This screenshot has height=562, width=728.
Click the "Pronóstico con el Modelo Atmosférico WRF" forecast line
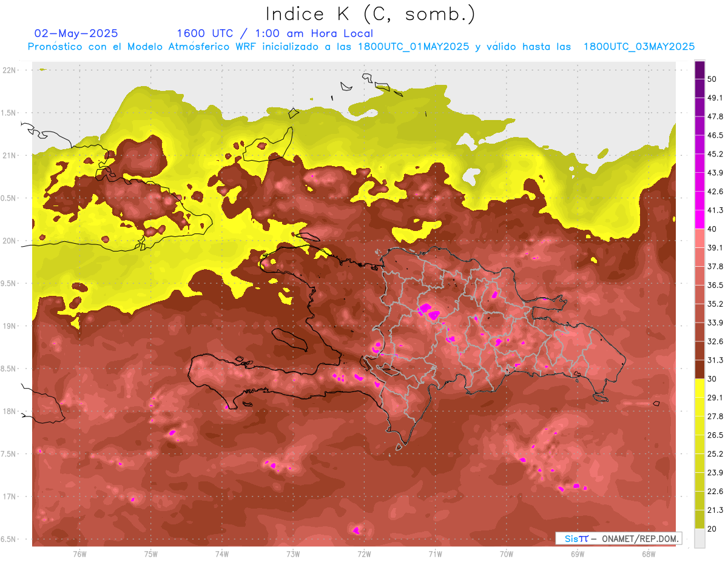point(361,47)
